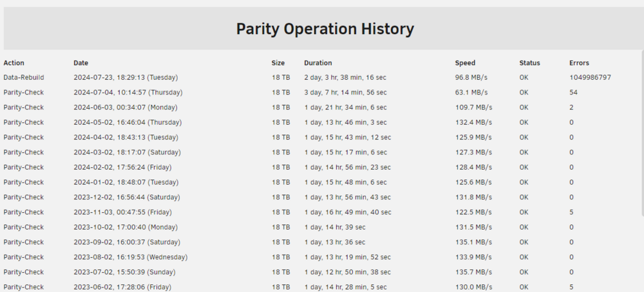Image resolution: width=644 pixels, height=292 pixels.
Task: Click the 2023-11-03 Friday date cell
Action: coord(123,212)
